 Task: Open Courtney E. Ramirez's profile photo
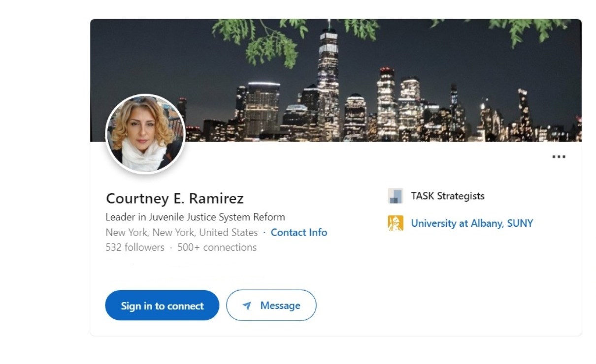point(145,134)
